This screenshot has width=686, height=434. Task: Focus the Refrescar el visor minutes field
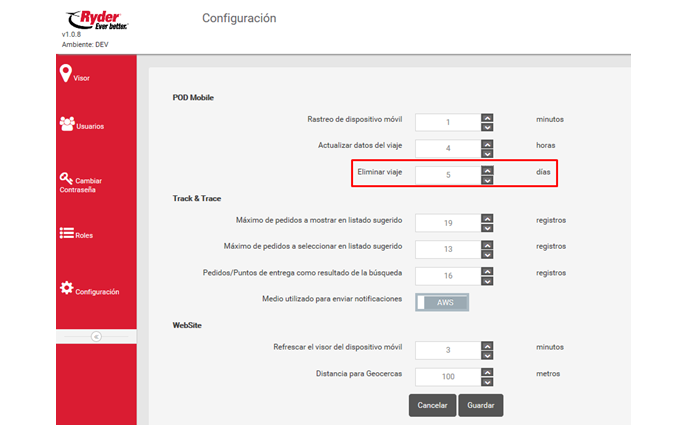[x=447, y=350]
